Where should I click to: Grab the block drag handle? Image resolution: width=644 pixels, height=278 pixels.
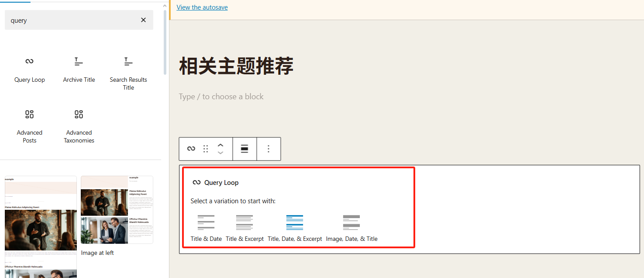[206, 149]
